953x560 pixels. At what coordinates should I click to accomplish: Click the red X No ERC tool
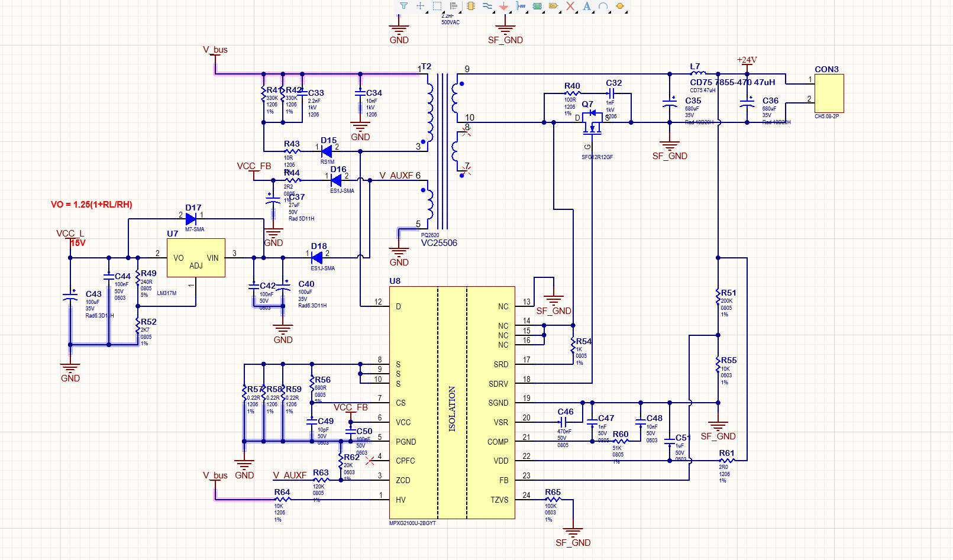(x=570, y=6)
